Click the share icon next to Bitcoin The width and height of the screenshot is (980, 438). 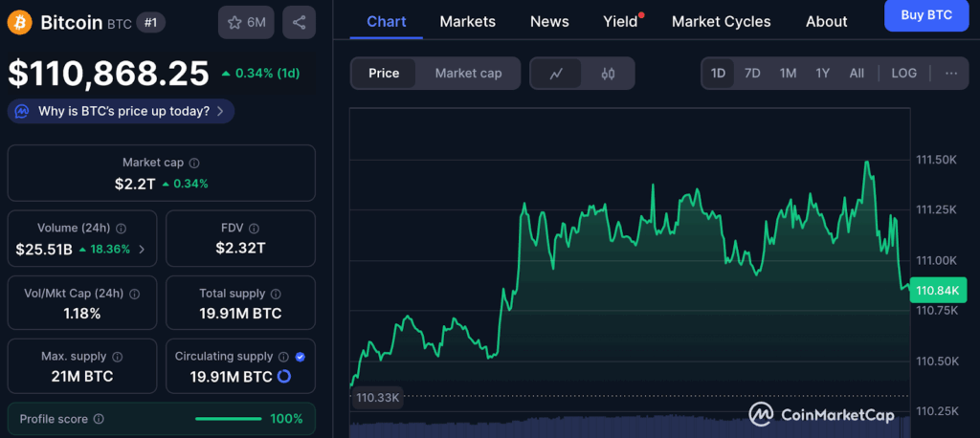click(299, 22)
